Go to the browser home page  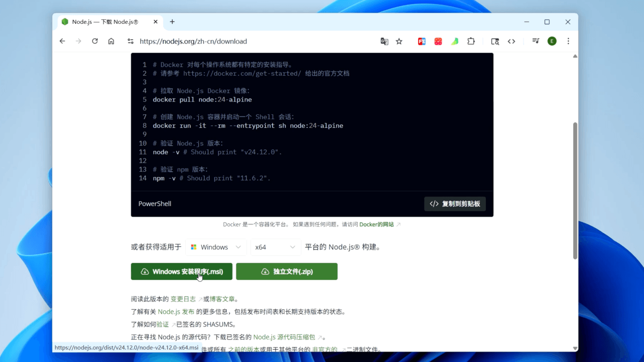[111, 41]
